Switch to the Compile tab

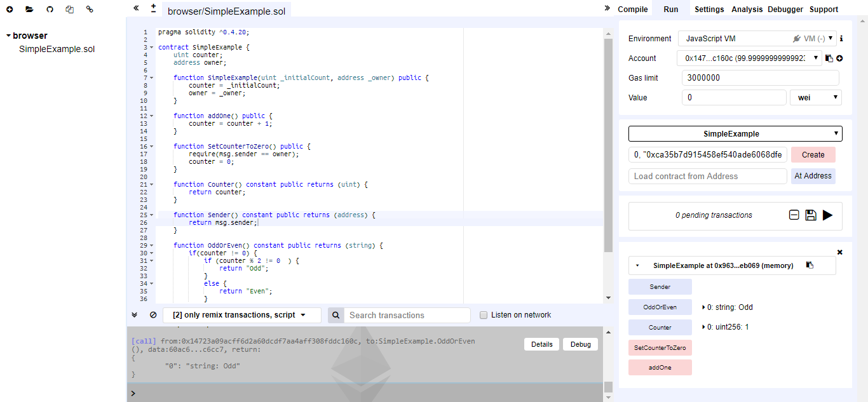click(633, 10)
